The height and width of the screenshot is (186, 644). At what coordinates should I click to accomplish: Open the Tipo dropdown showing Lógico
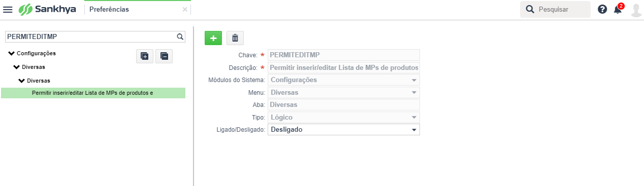344,118
